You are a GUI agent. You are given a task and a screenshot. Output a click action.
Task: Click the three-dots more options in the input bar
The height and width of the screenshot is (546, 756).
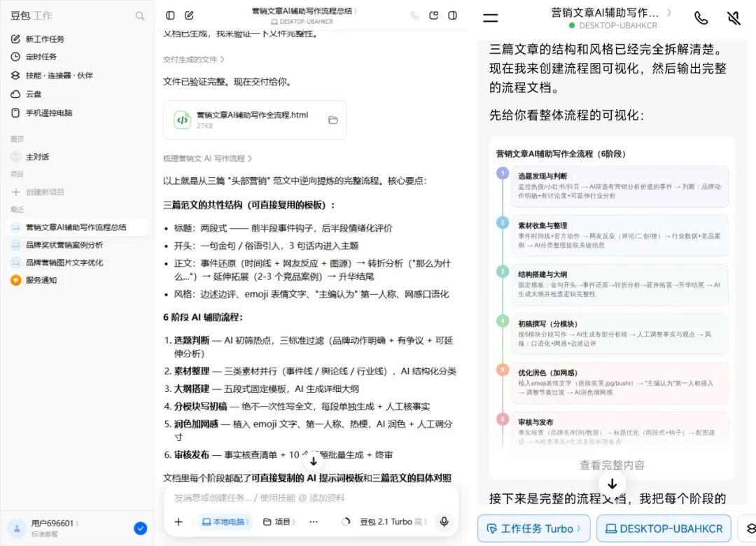(314, 521)
